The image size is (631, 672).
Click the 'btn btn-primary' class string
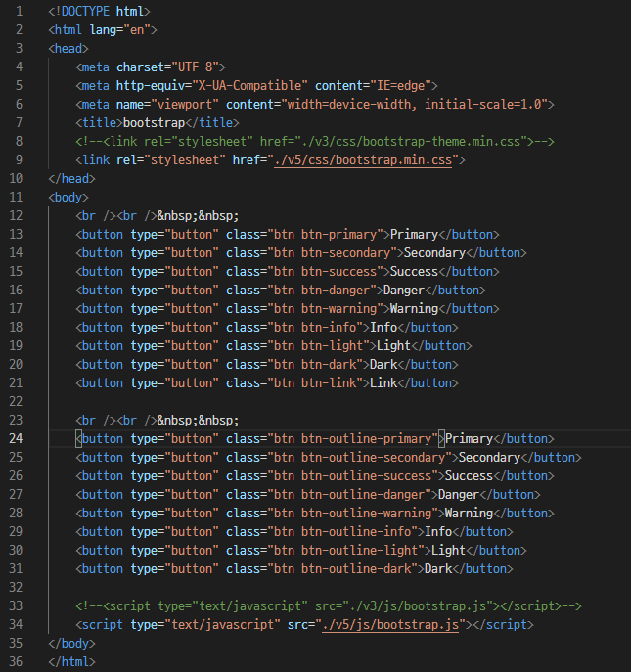point(325,235)
